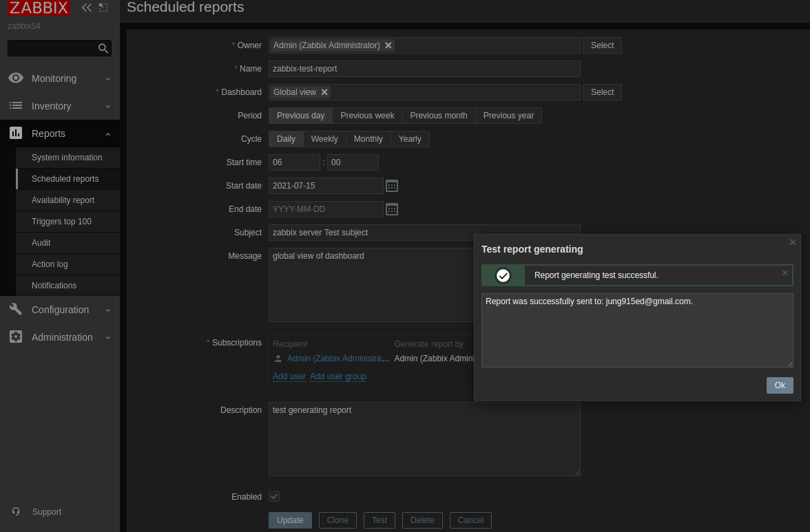Click the Zabbix logo
The image size is (810, 532).
39,8
